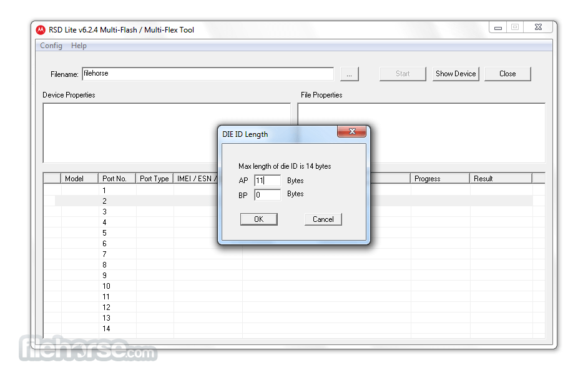Viewport: 588px width, 380px height.
Task: Click the Show Device button
Action: (x=456, y=74)
